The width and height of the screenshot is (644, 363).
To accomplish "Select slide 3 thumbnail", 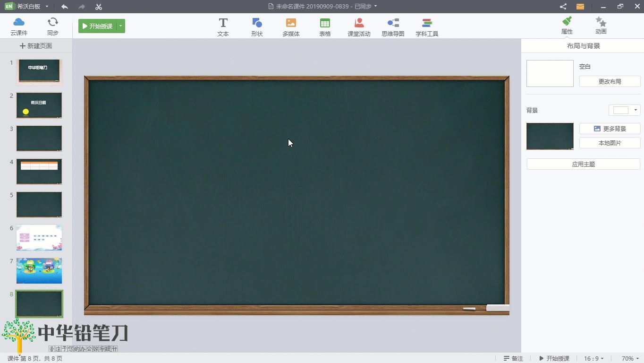I will [x=39, y=138].
